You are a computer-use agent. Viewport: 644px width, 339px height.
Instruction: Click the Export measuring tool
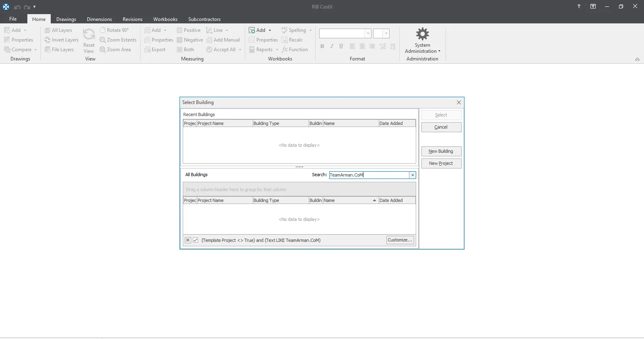tap(155, 50)
